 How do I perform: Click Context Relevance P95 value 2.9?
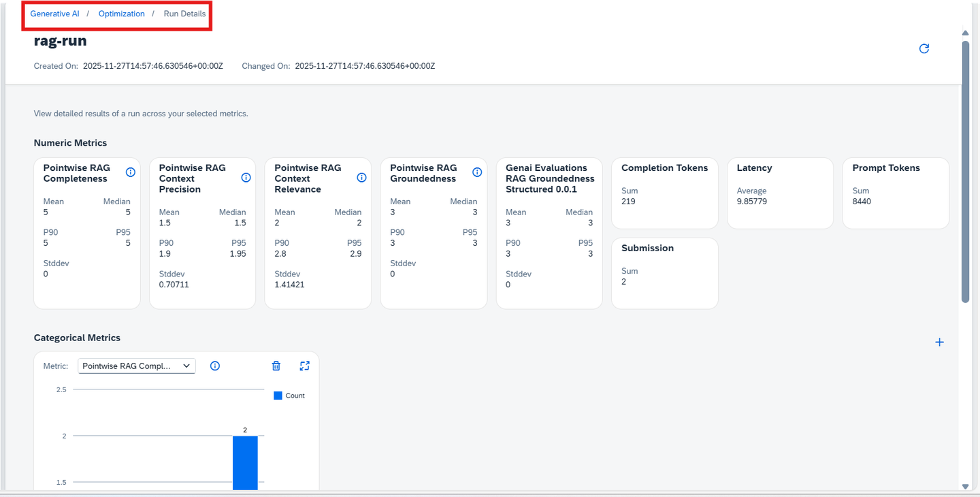coord(355,254)
